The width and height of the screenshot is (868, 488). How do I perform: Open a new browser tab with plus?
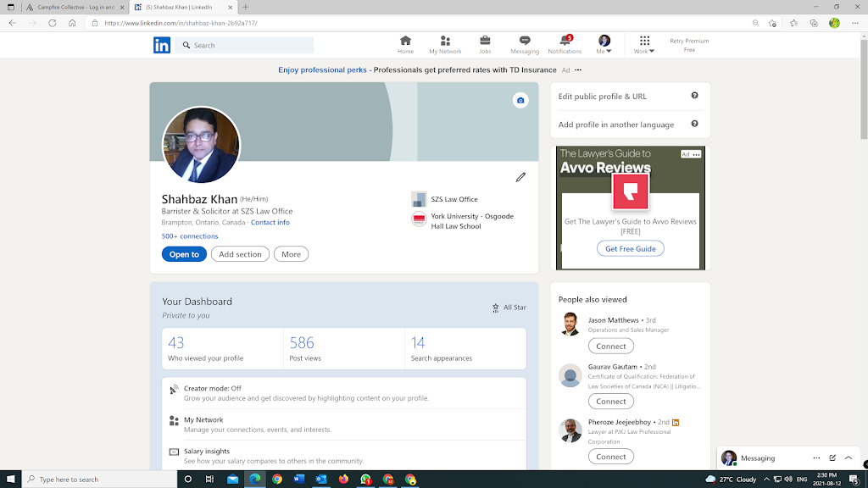pyautogui.click(x=246, y=7)
